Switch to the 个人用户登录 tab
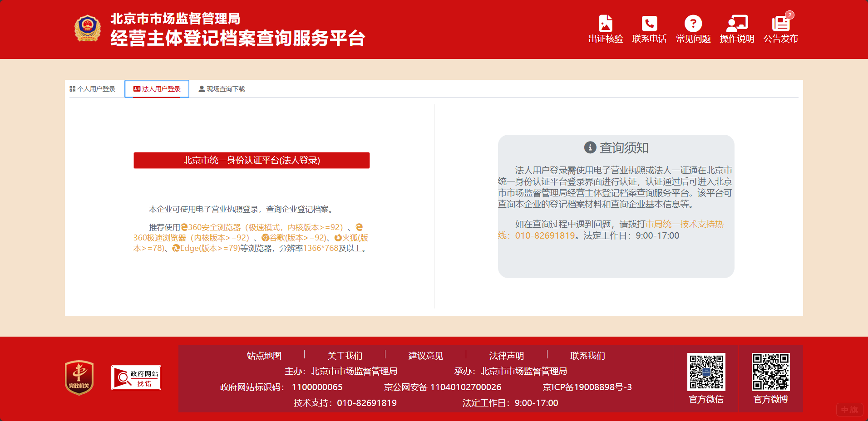 [x=93, y=89]
